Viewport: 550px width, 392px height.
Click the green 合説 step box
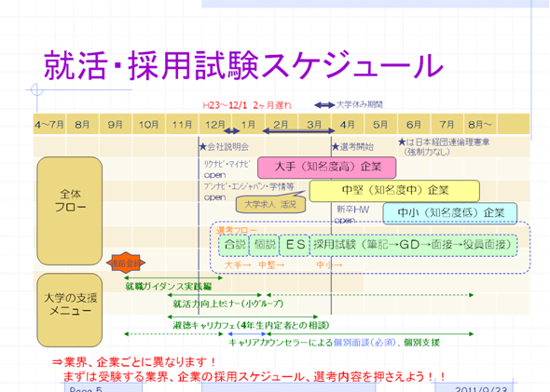[234, 245]
